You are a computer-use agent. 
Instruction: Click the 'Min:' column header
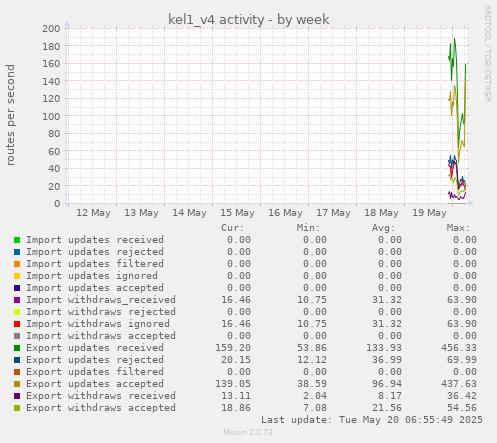coord(308,228)
